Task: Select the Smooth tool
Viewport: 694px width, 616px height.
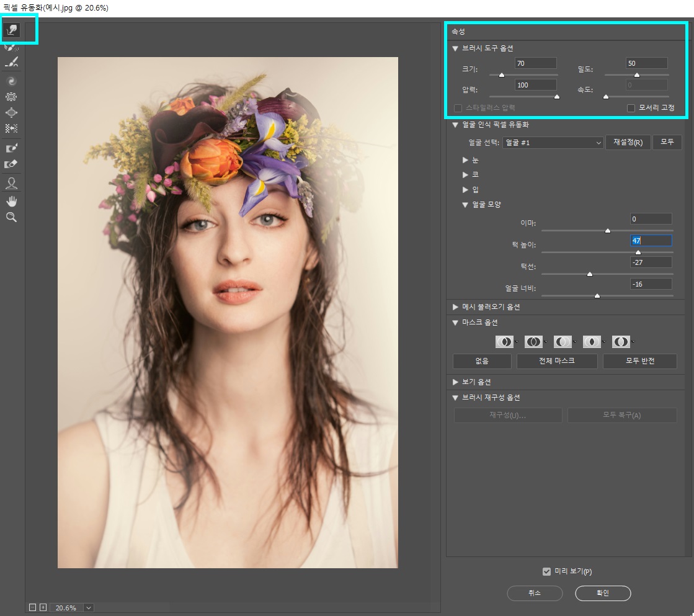Action: pos(12,63)
